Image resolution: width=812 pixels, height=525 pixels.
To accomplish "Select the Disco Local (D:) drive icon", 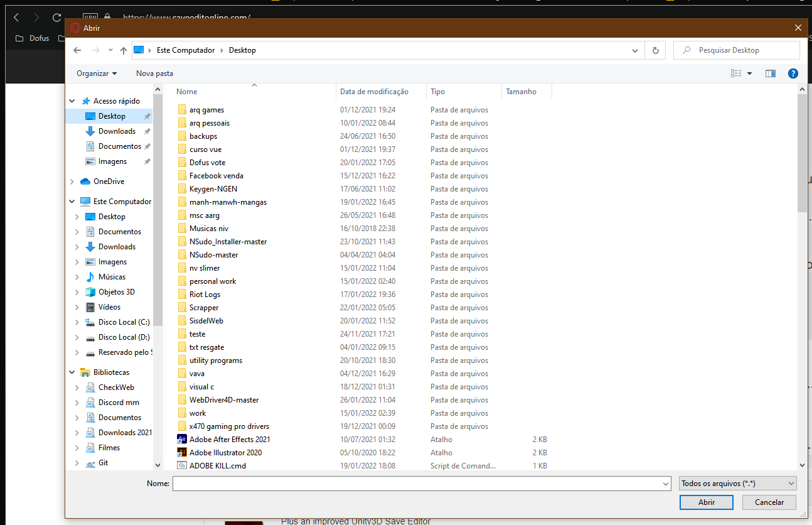I will 90,337.
